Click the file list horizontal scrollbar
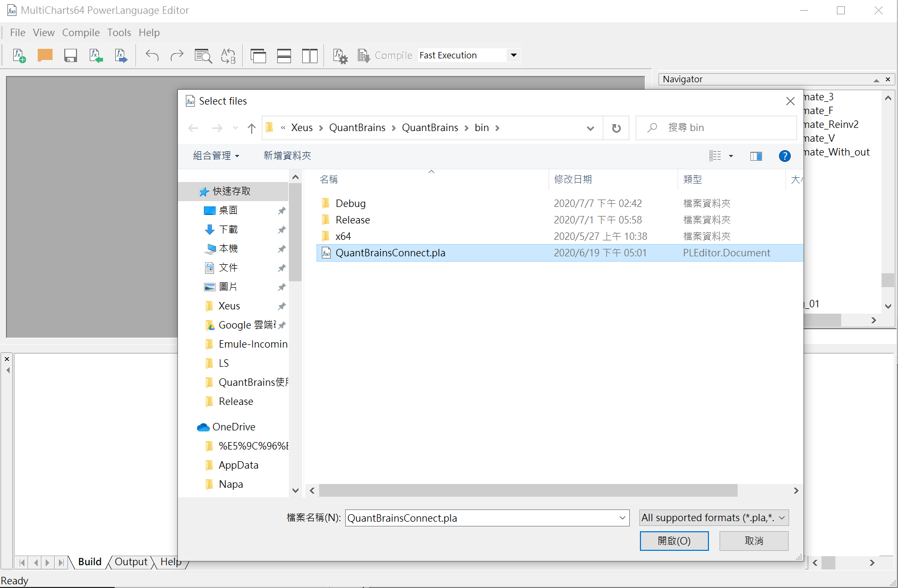This screenshot has width=898, height=588. [528, 491]
